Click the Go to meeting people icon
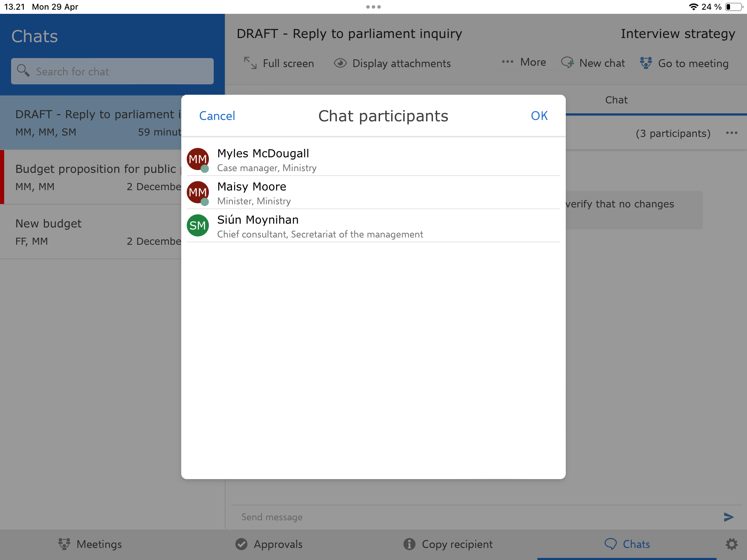The image size is (747, 560). (646, 63)
